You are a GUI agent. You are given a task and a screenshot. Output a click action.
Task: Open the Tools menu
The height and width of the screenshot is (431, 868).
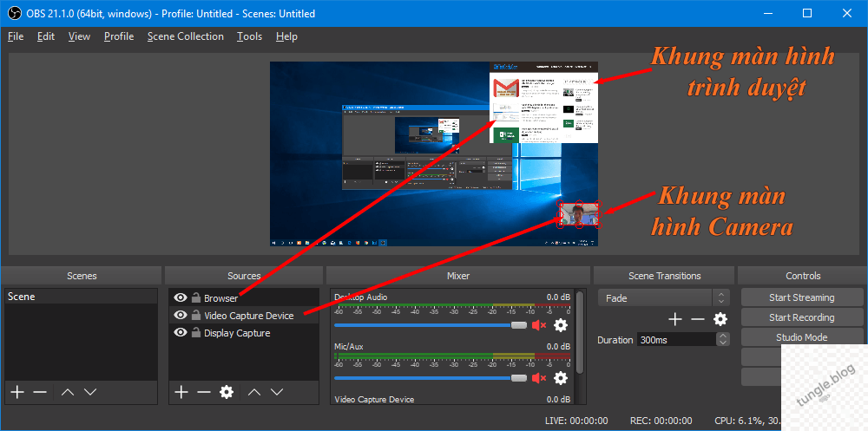coord(249,36)
